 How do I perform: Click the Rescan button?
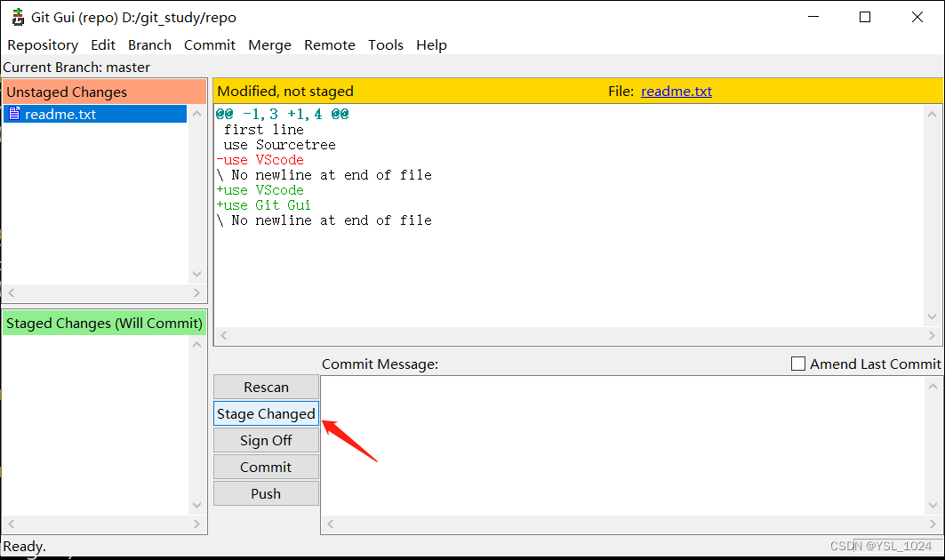[x=266, y=387]
